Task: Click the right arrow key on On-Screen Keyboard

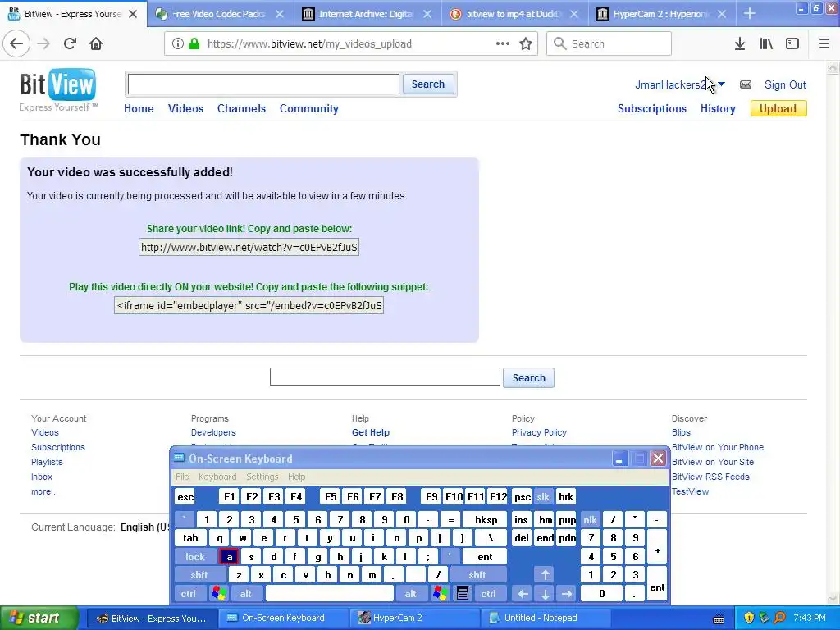Action: [567, 594]
